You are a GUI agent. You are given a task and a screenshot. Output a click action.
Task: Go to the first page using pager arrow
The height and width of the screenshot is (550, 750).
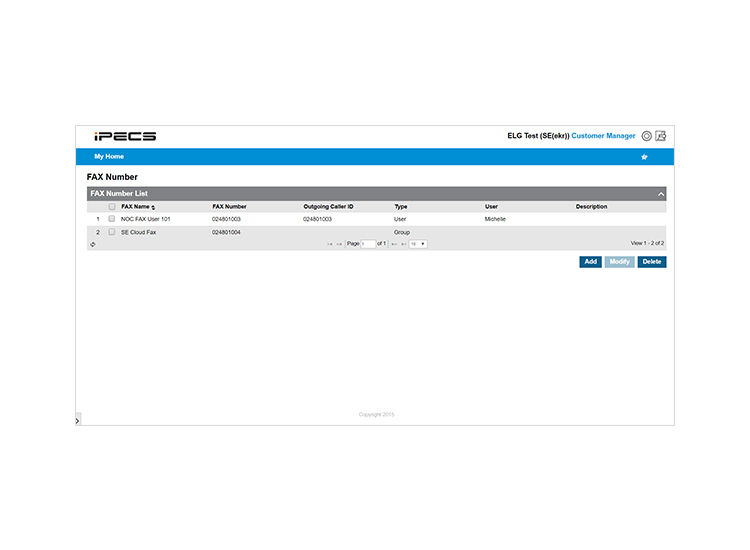tap(330, 244)
